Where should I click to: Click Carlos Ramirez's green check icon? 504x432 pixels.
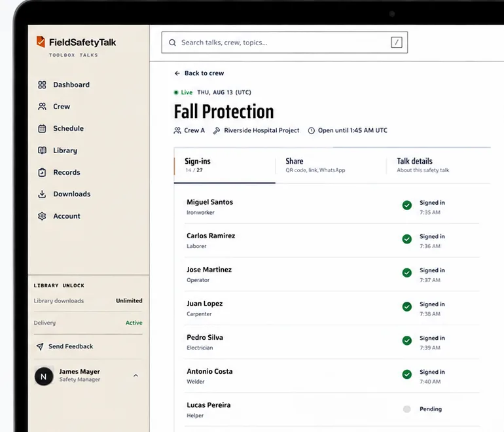pos(407,239)
